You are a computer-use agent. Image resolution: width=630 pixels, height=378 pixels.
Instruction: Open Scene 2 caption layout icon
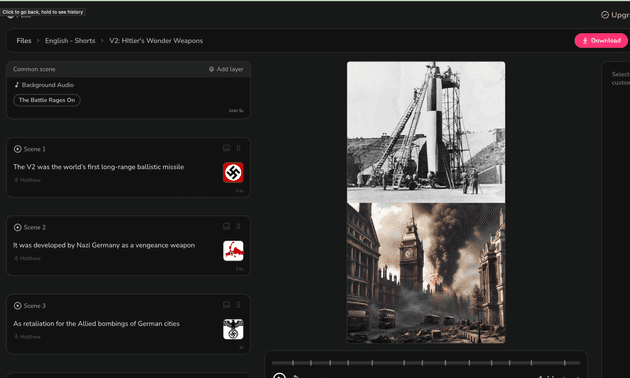coord(227,227)
